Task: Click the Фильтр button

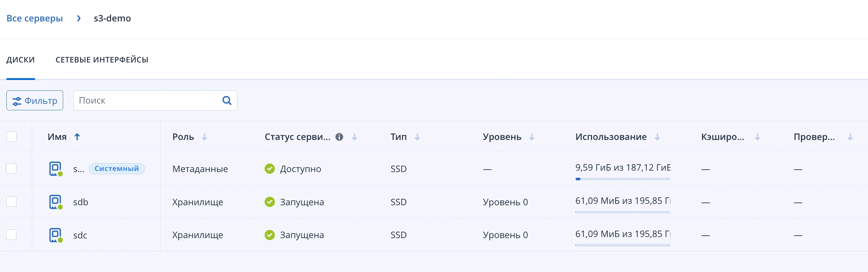Action: (x=34, y=100)
